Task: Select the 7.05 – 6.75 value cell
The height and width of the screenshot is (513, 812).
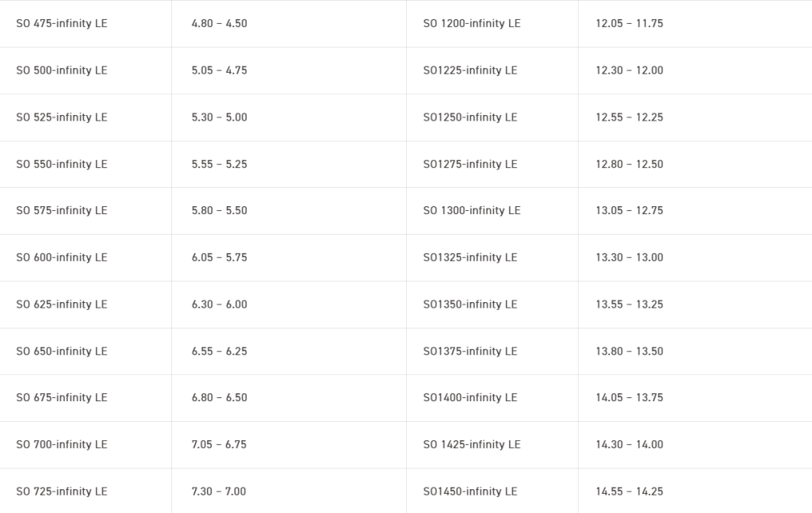Action: tap(220, 445)
